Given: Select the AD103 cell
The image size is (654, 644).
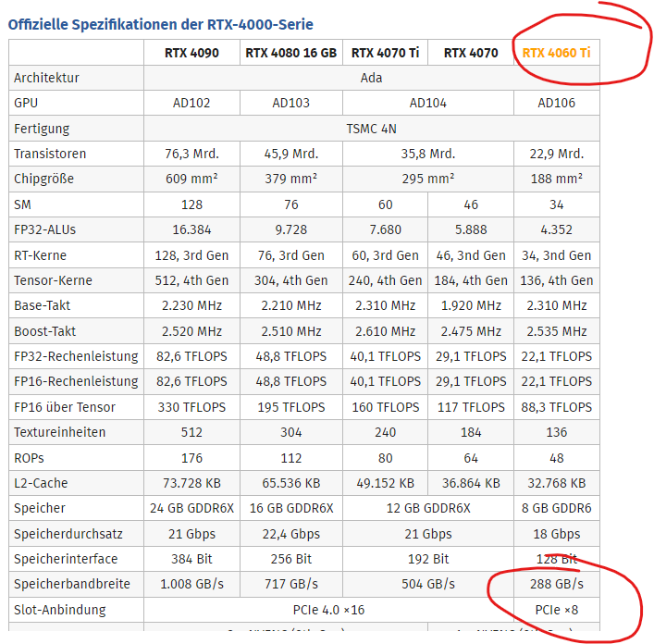Looking at the screenshot, I should pyautogui.click(x=291, y=103).
